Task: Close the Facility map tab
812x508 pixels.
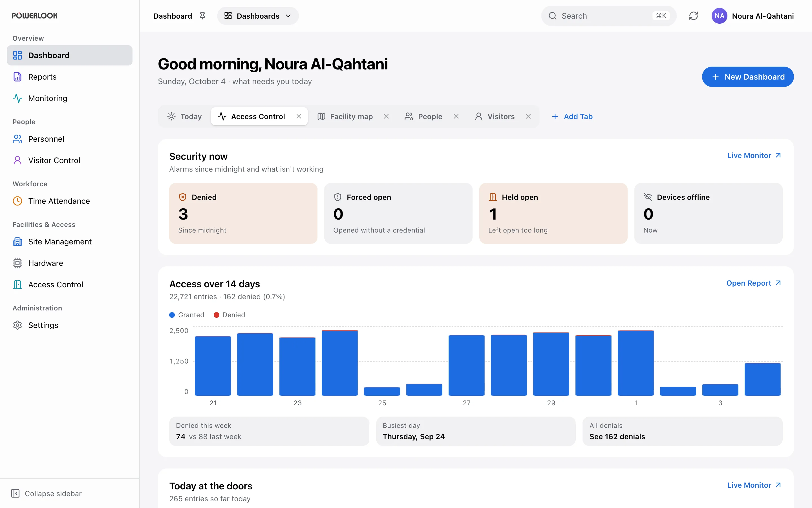Action: click(386, 116)
